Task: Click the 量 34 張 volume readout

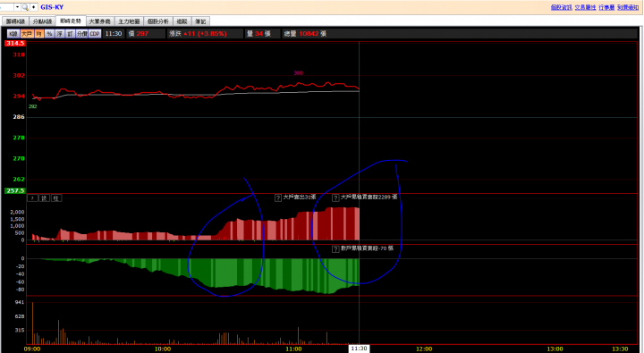Action: tap(258, 34)
